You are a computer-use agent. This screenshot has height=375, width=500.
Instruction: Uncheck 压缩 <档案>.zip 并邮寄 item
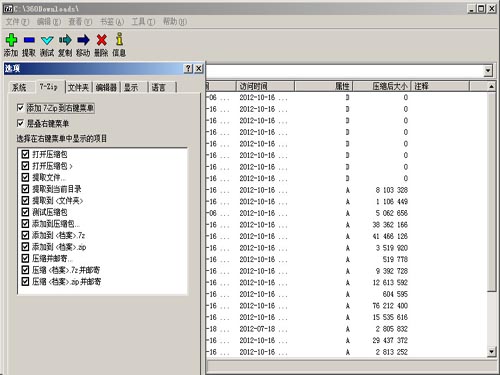[25, 281]
